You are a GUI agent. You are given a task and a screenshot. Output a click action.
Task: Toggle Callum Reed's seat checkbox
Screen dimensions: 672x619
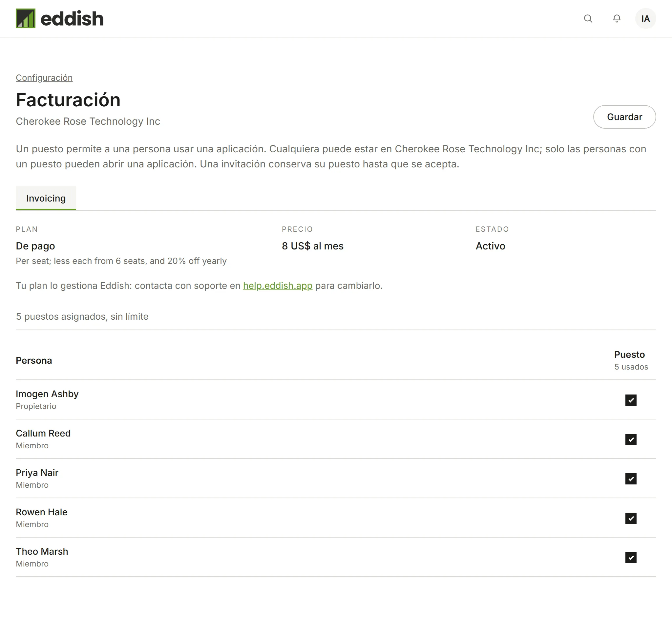click(630, 439)
